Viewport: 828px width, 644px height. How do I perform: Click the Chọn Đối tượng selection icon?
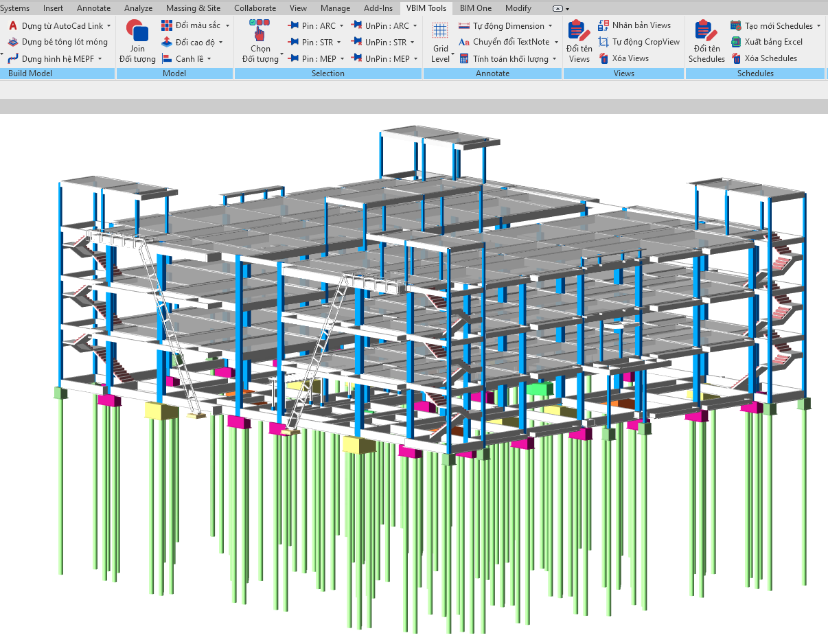click(260, 32)
